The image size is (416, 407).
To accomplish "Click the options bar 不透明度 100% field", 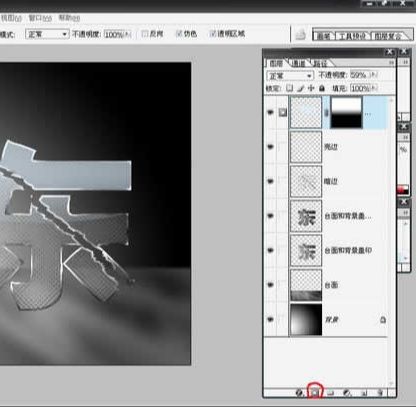I will 114,34.
